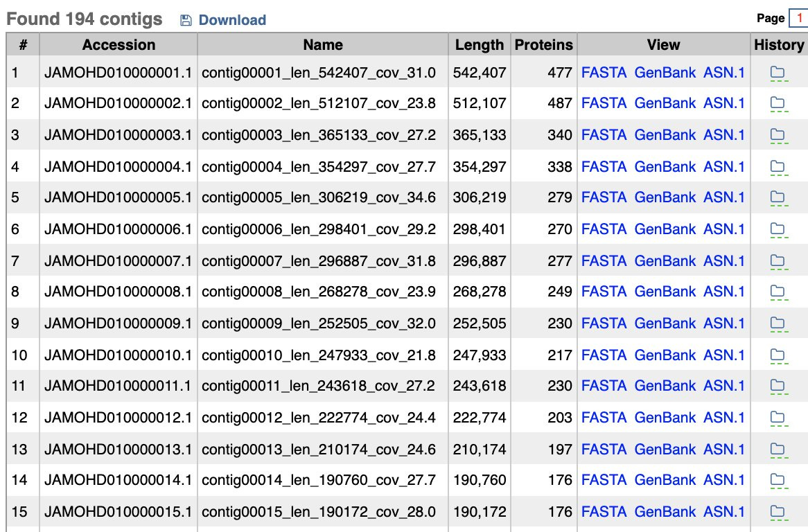Select accession JAMOHD010000013.1
This screenshot has height=532, width=808.
coord(118,450)
